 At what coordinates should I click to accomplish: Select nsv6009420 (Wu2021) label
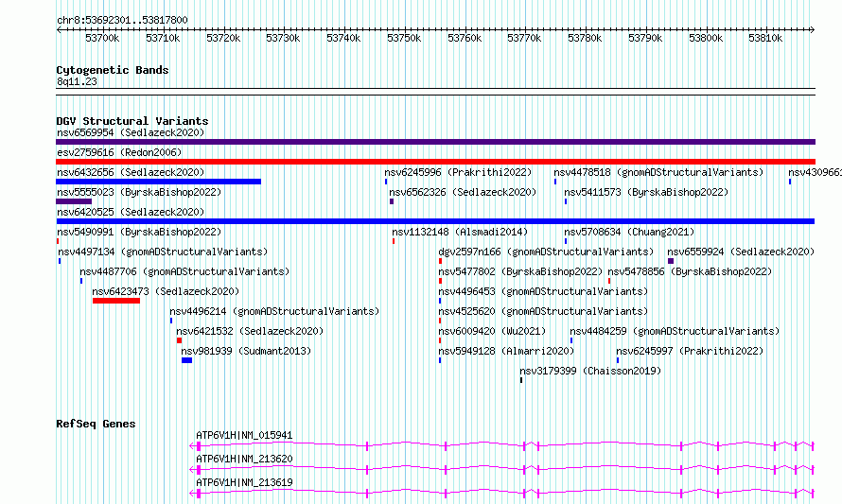pos(492,331)
